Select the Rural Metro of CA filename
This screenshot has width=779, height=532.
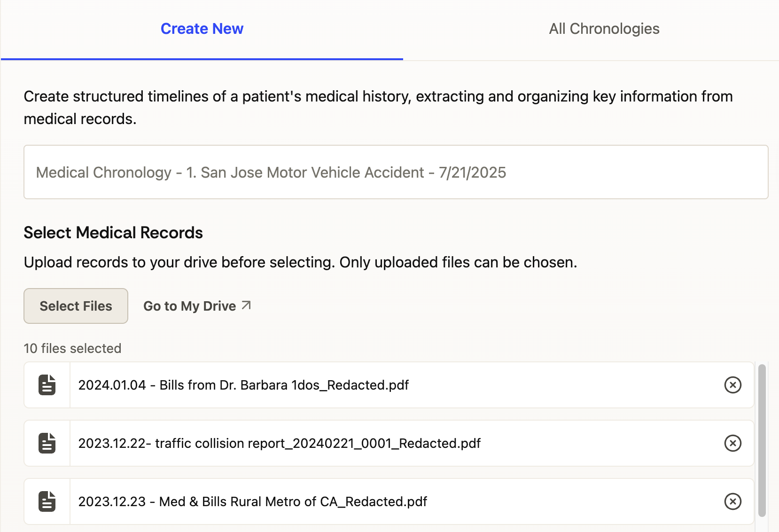click(x=252, y=501)
